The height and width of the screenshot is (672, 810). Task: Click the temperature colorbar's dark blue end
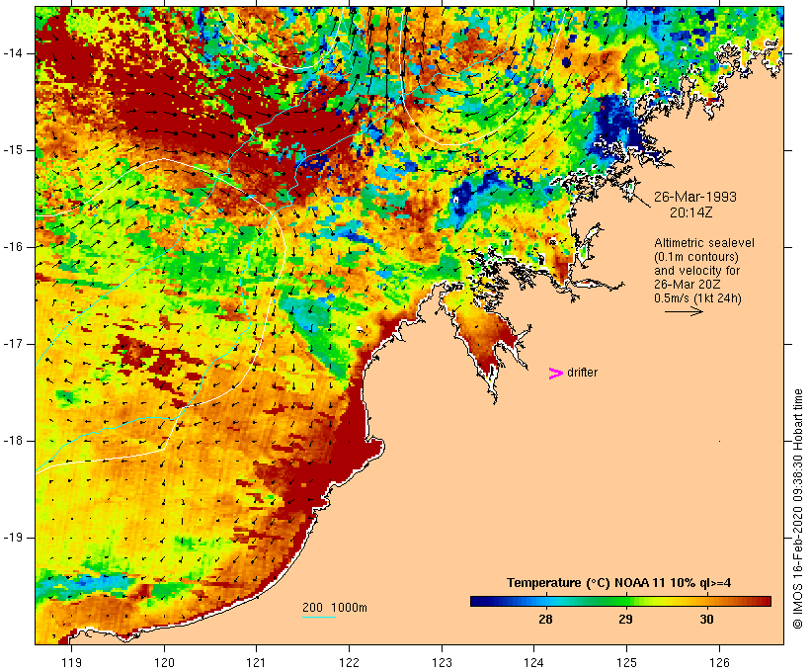pyautogui.click(x=478, y=601)
